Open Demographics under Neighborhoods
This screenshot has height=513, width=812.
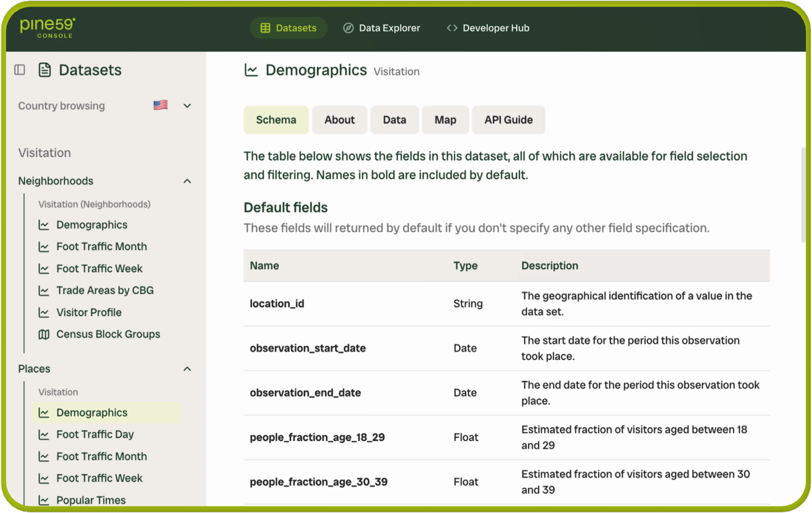pos(92,225)
